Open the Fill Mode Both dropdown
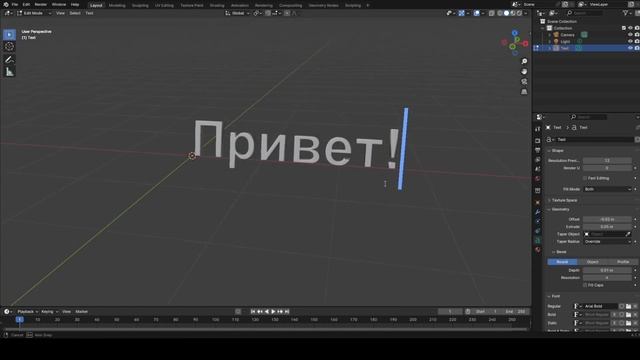The height and width of the screenshot is (360, 640). pyautogui.click(x=607, y=189)
